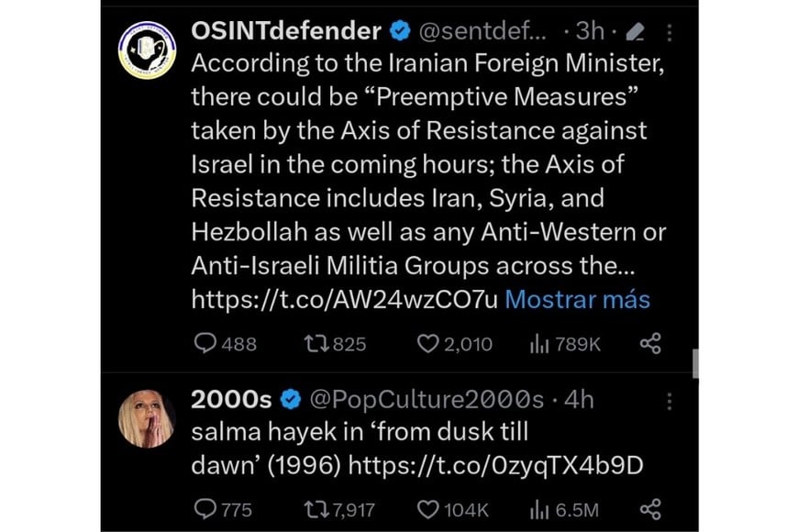
Task: Like the 2000s tweet with 104K likes
Action: (427, 509)
